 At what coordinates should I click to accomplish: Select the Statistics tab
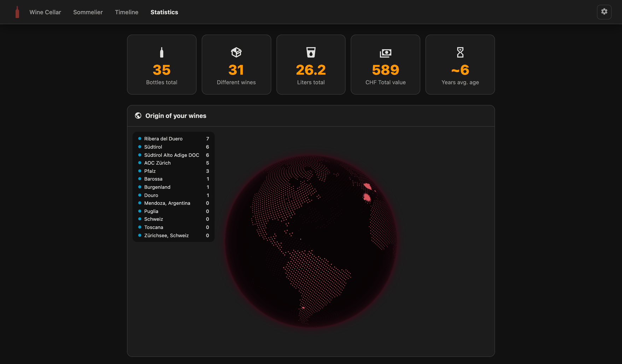coord(164,12)
